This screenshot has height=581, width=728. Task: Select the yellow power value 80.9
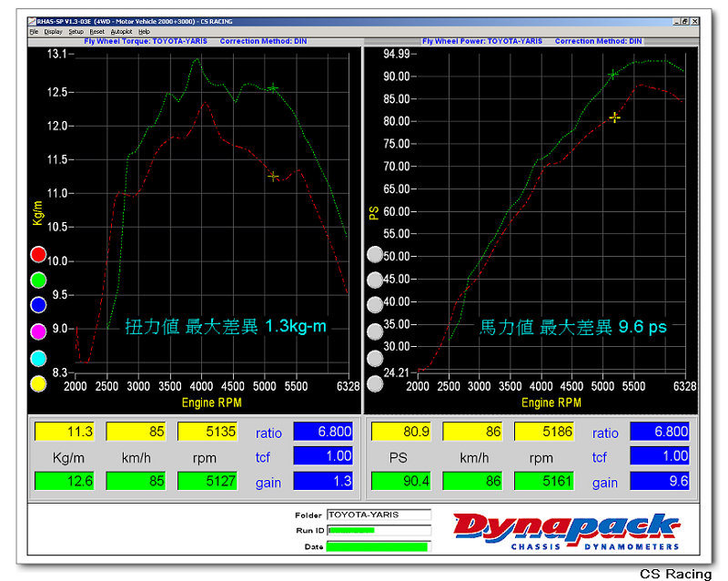[401, 432]
